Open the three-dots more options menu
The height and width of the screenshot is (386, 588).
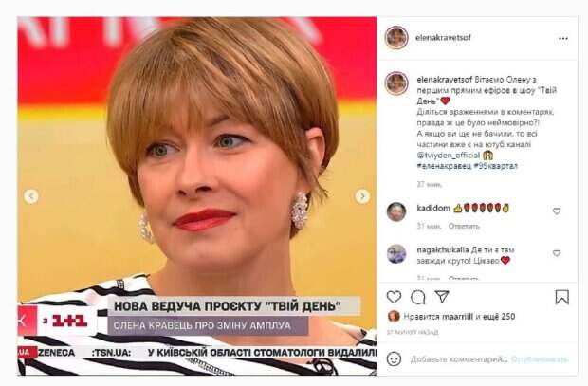(563, 38)
